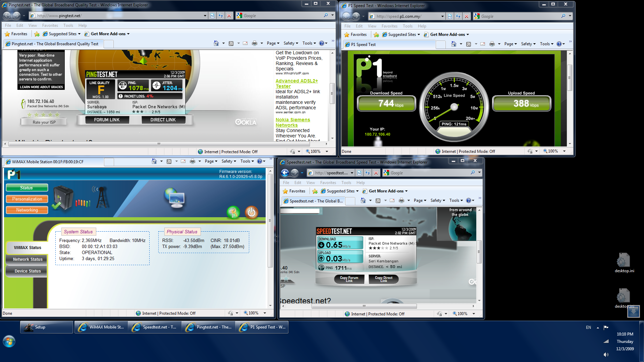Click the Feeds icon in Speedtest.net toolbar
Screen dimensions: 644x362
point(378,200)
